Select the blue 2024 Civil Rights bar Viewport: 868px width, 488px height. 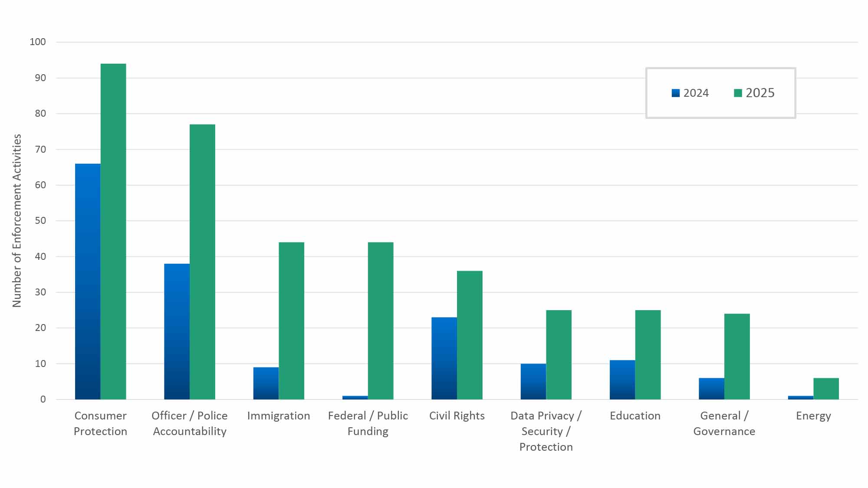pos(444,358)
